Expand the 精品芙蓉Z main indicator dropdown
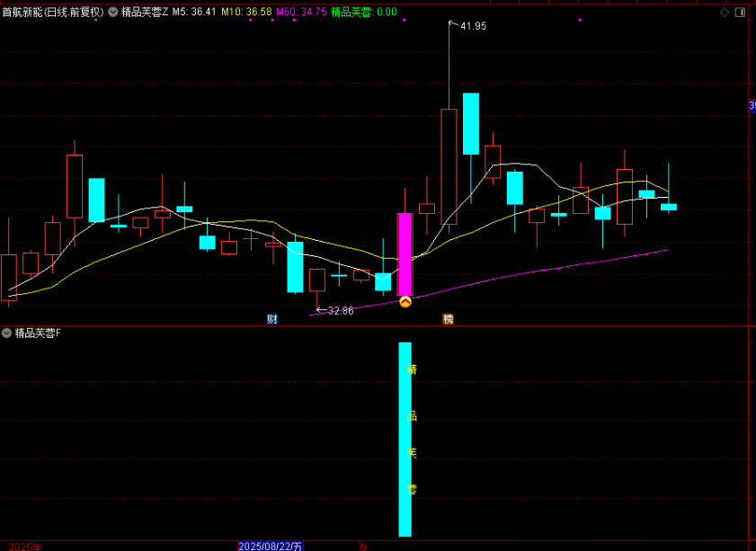Viewport: 756px width, 551px height. click(113, 13)
